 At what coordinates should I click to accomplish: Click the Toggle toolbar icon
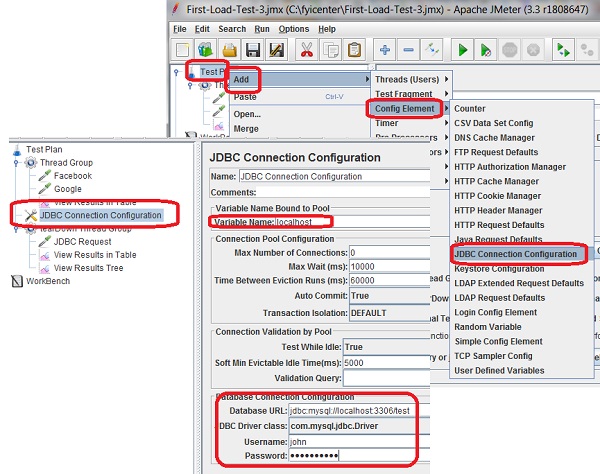432,50
